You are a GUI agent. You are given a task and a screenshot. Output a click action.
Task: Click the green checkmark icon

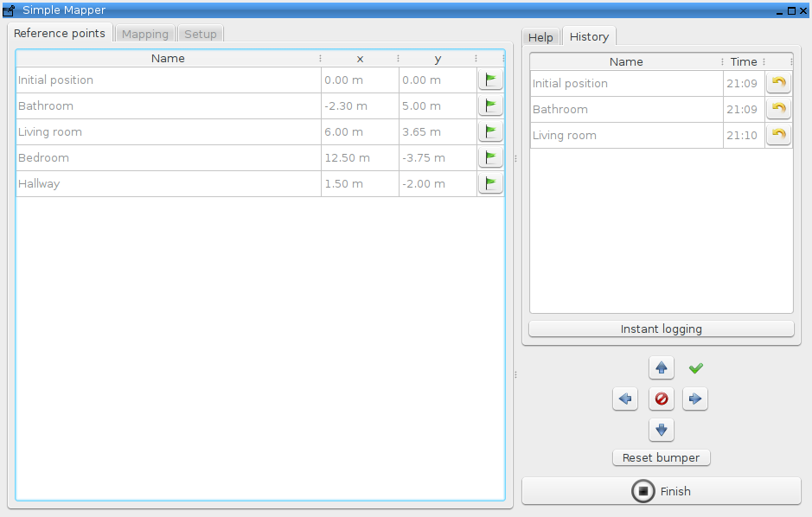[696, 368]
